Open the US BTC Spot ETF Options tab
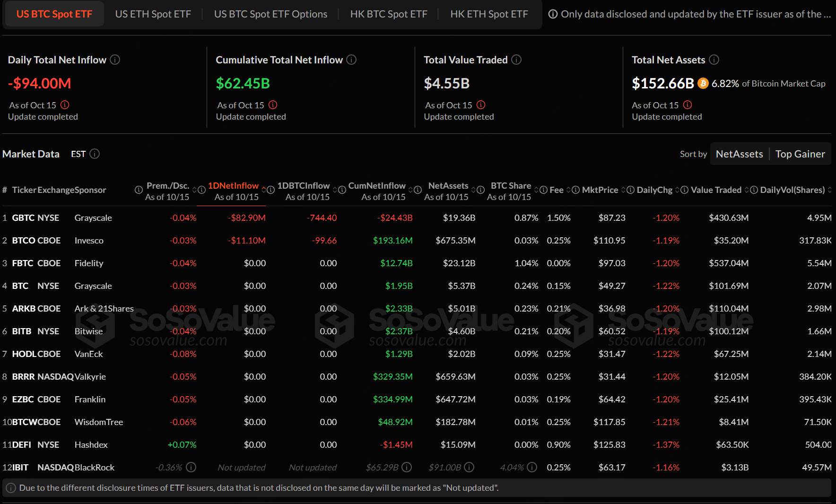Image resolution: width=836 pixels, height=504 pixels. [x=270, y=14]
